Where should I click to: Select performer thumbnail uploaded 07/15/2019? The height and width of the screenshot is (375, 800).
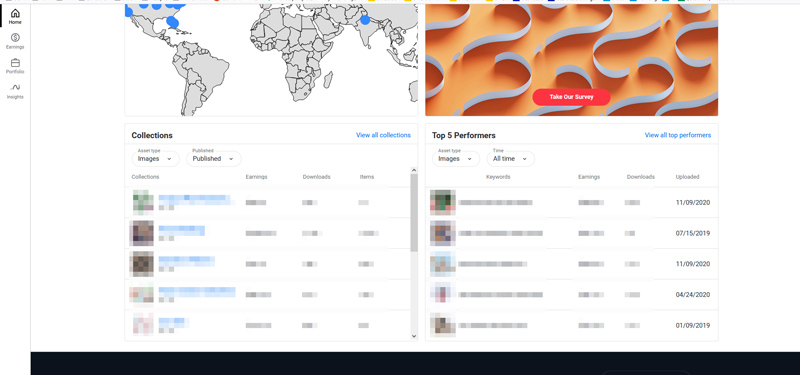pyautogui.click(x=442, y=233)
